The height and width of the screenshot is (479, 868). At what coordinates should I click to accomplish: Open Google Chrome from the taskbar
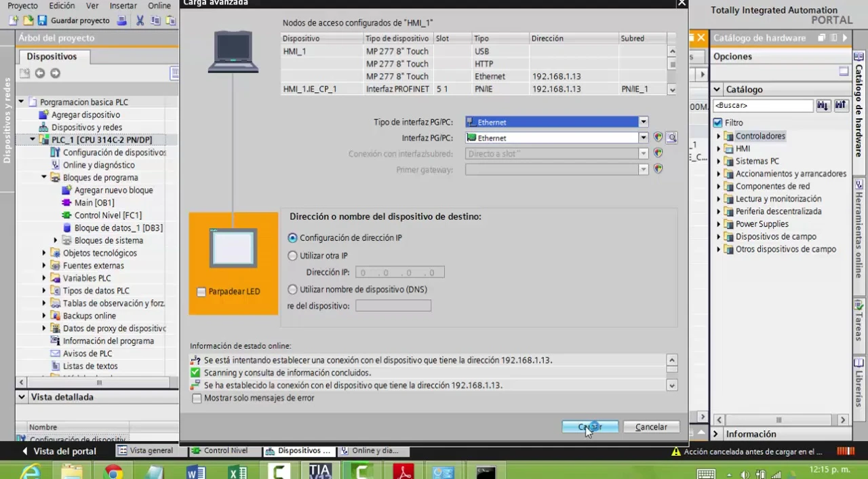point(113,472)
